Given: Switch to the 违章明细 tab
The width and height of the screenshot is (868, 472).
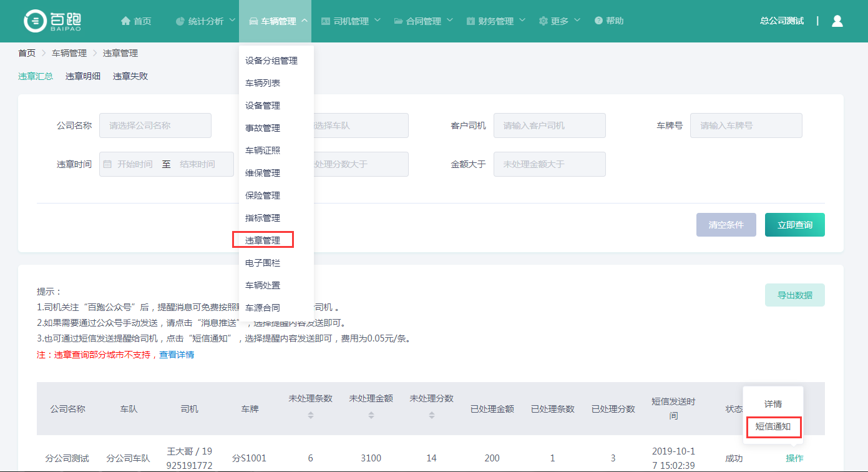Looking at the screenshot, I should pos(83,76).
